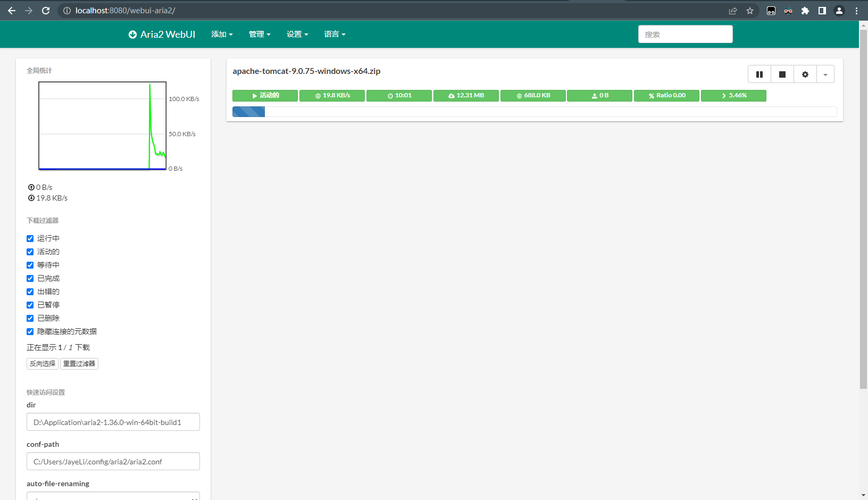Click the scrollbar down arrow

click(x=864, y=495)
